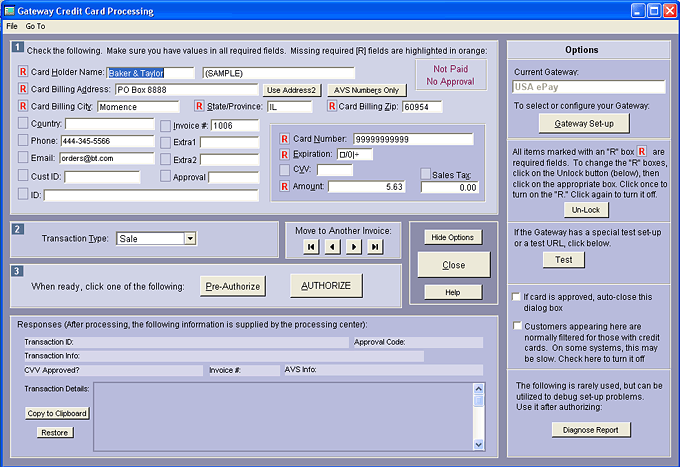Go to the next invoice arrow
This screenshot has width=680, height=467.
coord(354,246)
